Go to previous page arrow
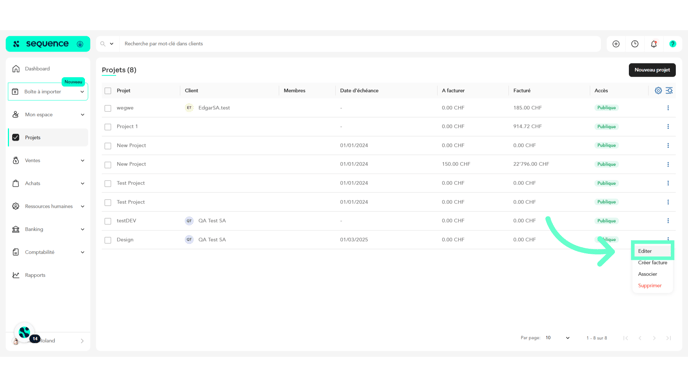 pyautogui.click(x=640, y=338)
